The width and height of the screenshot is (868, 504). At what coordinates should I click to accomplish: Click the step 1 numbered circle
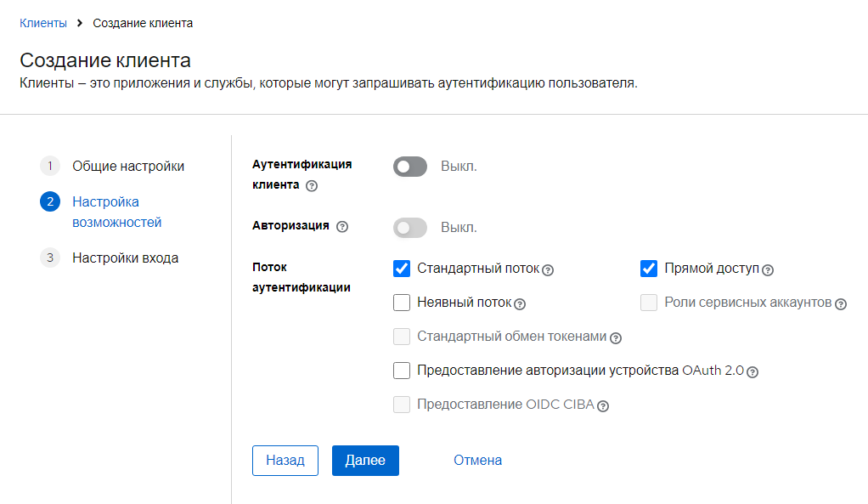[50, 166]
